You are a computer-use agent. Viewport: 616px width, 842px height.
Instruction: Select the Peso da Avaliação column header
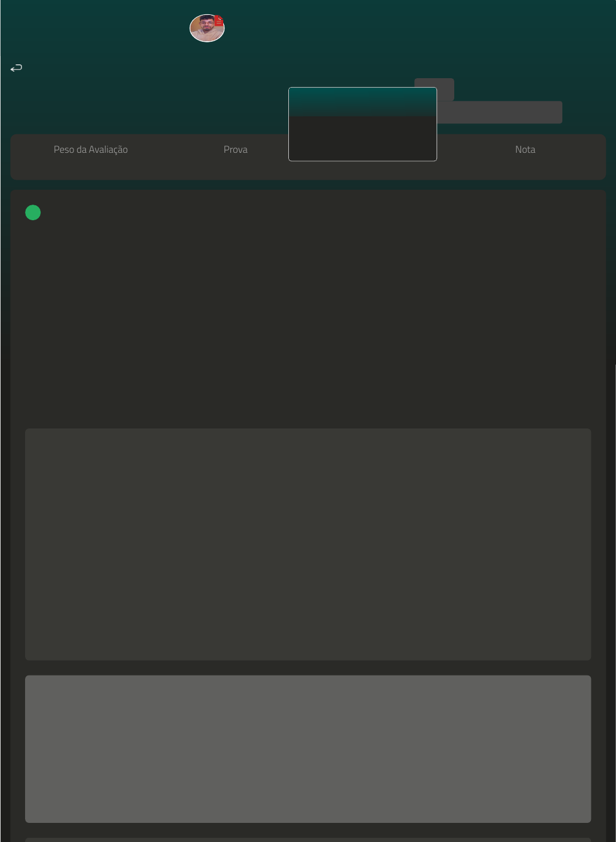91,149
